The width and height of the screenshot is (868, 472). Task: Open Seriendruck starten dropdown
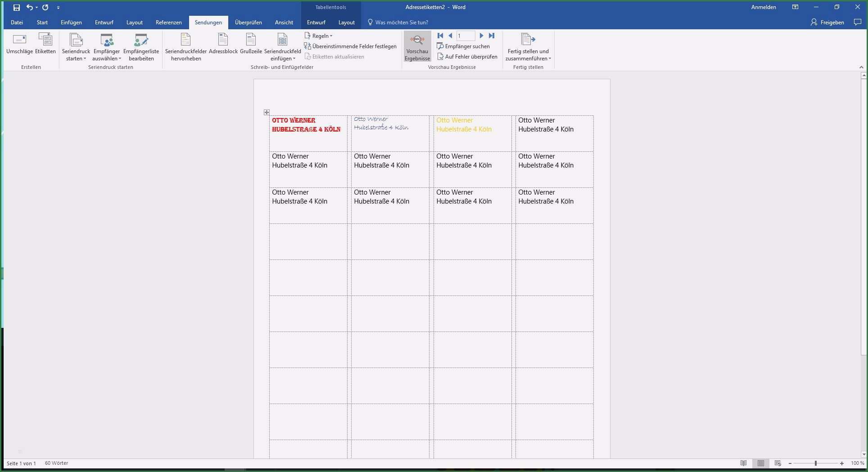[x=76, y=47]
